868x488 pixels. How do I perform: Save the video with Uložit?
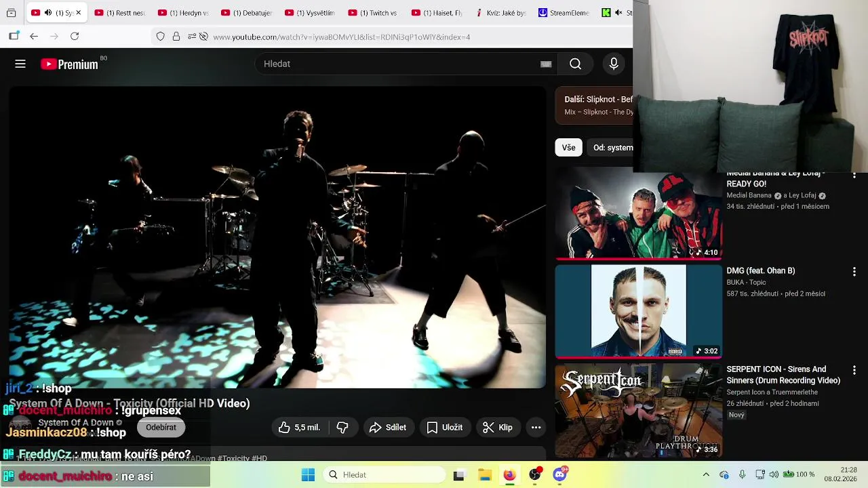(445, 428)
